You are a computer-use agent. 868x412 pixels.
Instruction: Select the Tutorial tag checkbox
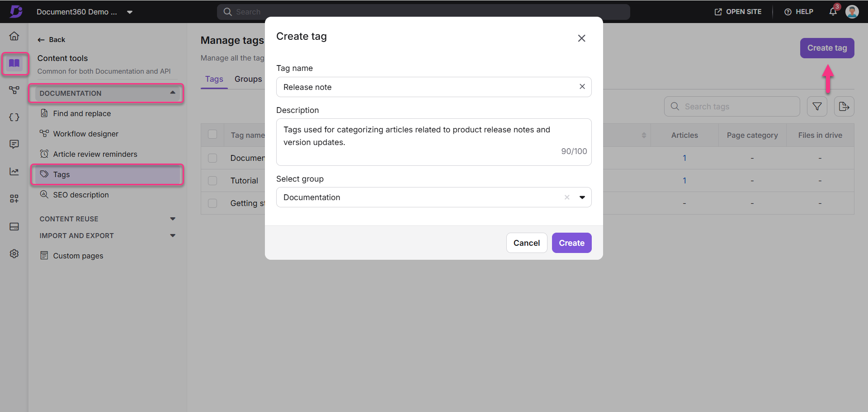(212, 181)
